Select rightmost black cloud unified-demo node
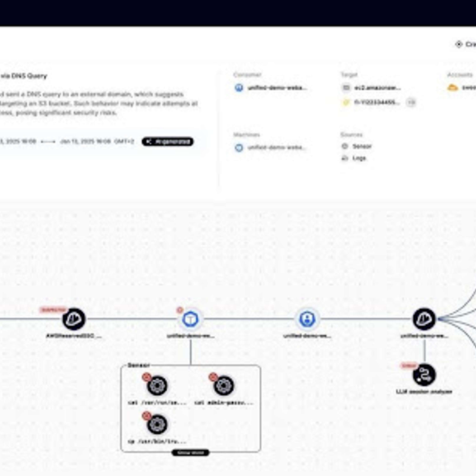Viewport: 476px width, 476px height. (x=424, y=319)
